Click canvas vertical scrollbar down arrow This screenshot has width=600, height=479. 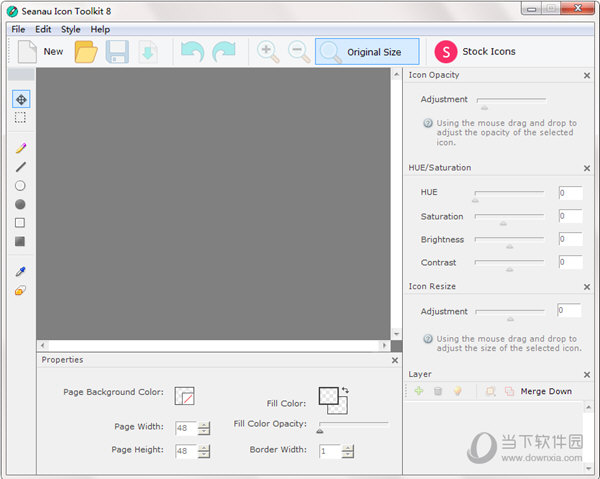396,334
